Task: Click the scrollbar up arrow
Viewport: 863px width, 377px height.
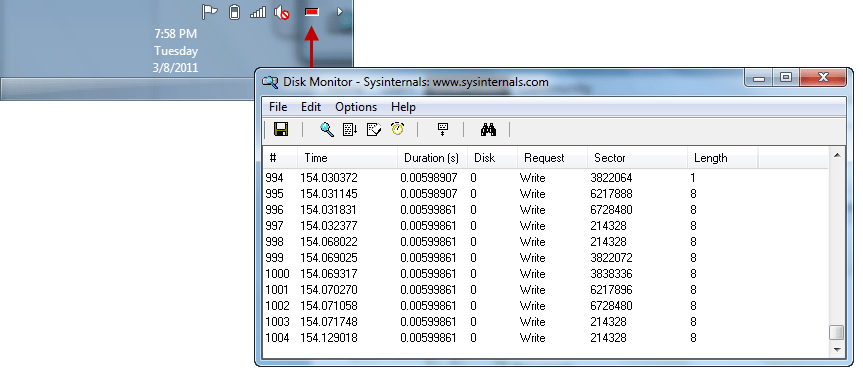Action: pyautogui.click(x=837, y=156)
